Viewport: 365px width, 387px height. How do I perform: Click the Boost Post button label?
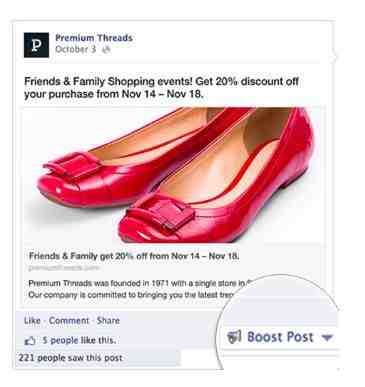tap(280, 337)
